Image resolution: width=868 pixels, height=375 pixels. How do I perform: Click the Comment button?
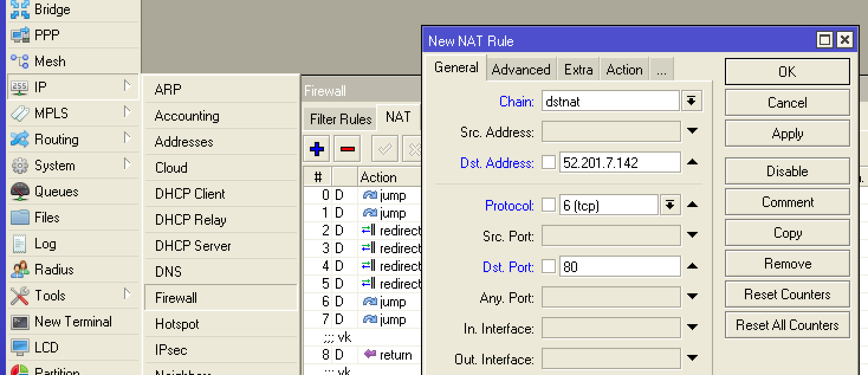(787, 202)
